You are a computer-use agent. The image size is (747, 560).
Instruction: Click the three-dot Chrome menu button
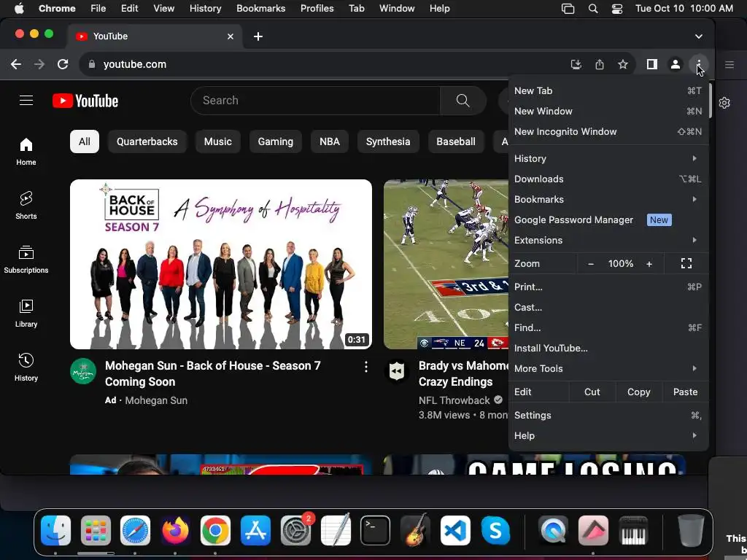(x=698, y=64)
